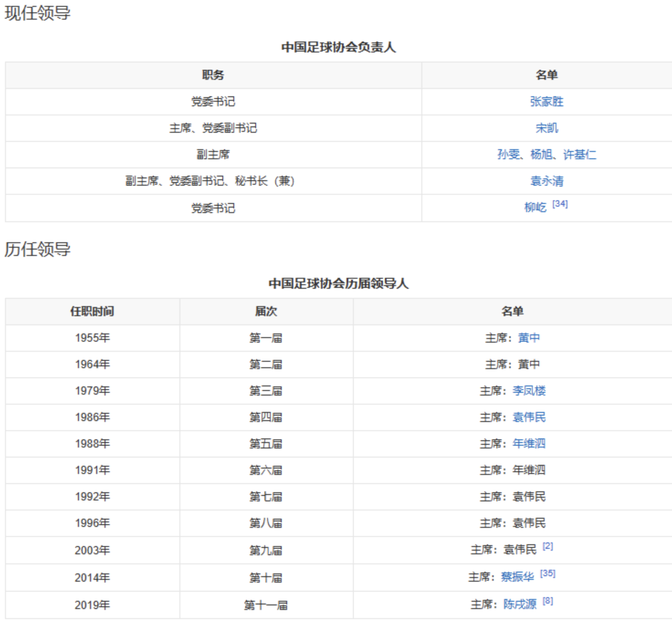Select the 1996年 cell

click(x=92, y=523)
